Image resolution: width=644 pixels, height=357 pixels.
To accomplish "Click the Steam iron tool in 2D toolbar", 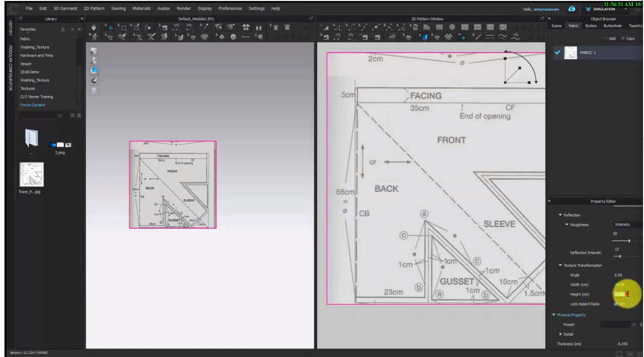I will pos(392,37).
